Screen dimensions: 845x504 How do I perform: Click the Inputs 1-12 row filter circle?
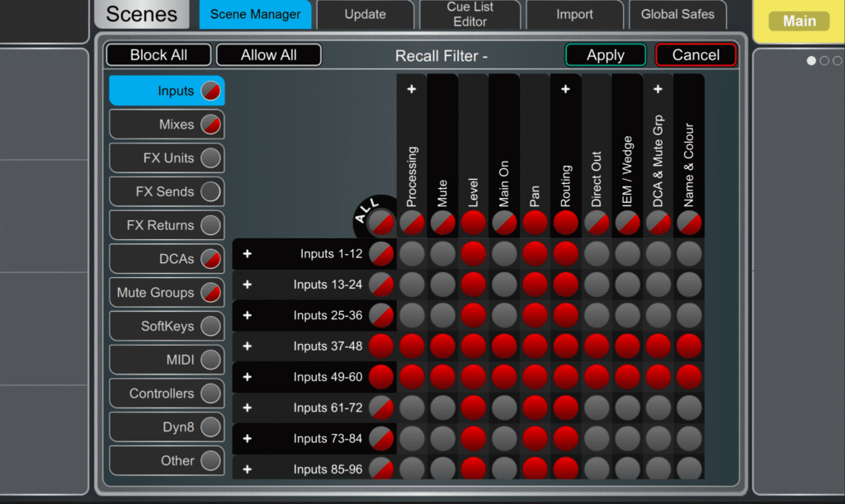[380, 254]
